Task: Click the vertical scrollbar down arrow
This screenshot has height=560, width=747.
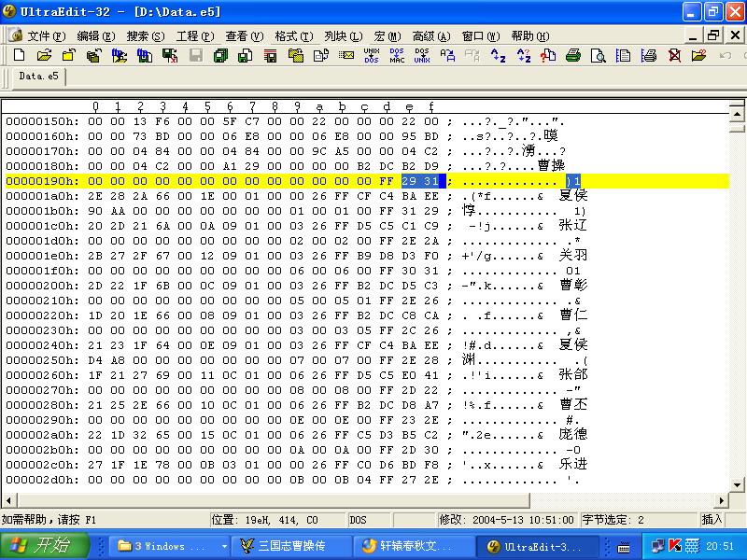Action: click(x=738, y=484)
